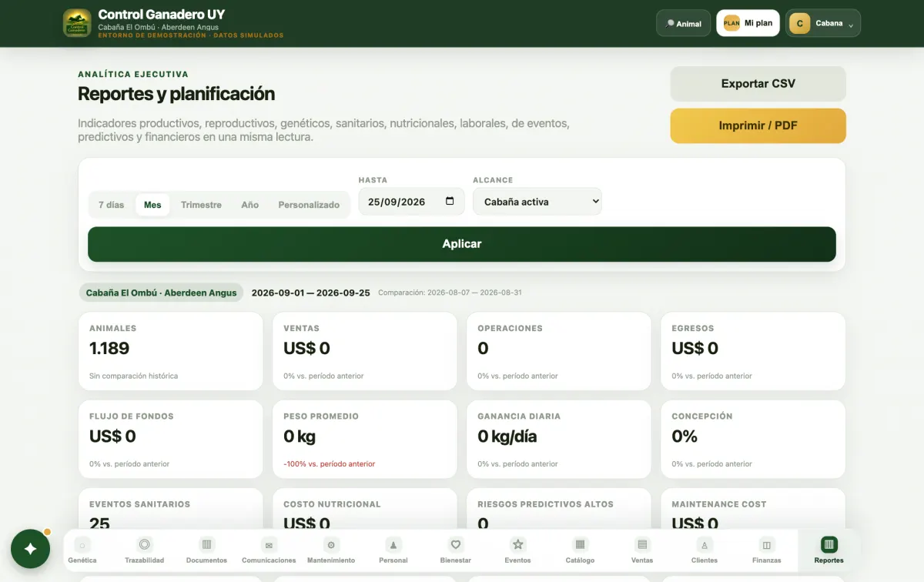Click the Hasta date field
Image resolution: width=924 pixels, height=582 pixels.
pyautogui.click(x=411, y=202)
